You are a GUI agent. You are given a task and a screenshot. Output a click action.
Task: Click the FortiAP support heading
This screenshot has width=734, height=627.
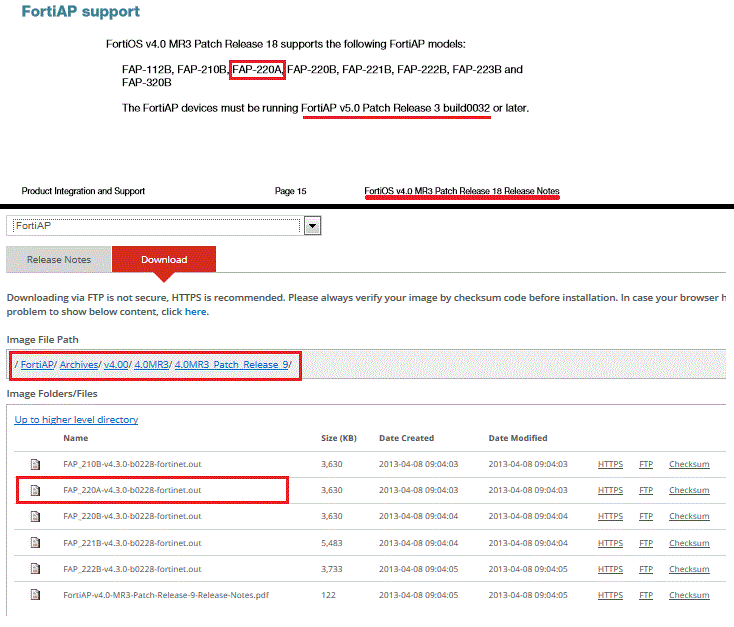tap(81, 11)
